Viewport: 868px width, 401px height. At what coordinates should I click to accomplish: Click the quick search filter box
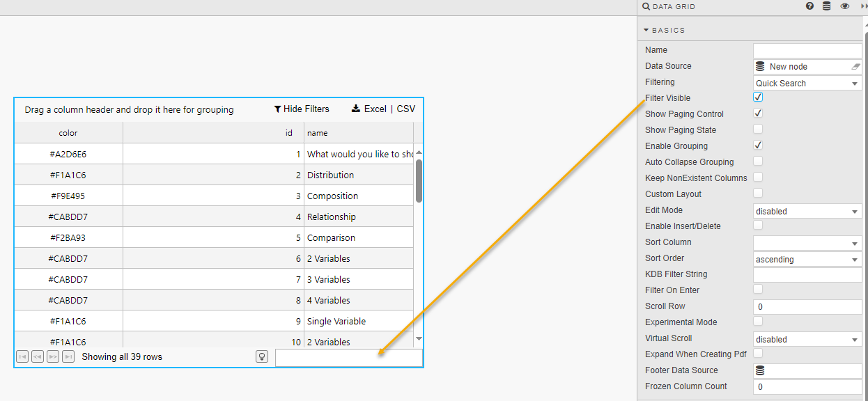pos(348,357)
